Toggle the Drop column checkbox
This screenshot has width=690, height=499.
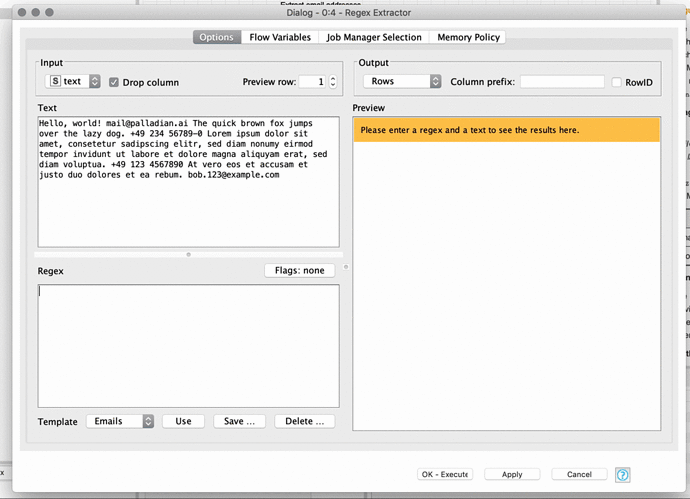click(x=114, y=82)
